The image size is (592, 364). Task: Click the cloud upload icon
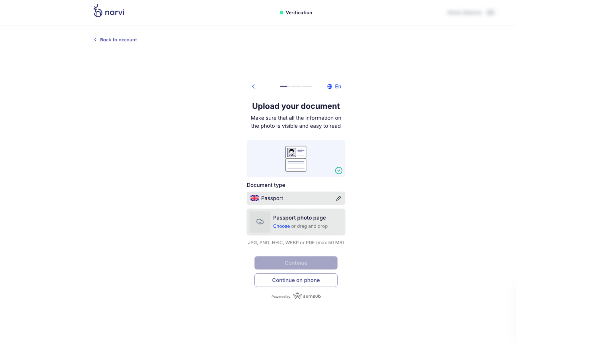pyautogui.click(x=260, y=222)
